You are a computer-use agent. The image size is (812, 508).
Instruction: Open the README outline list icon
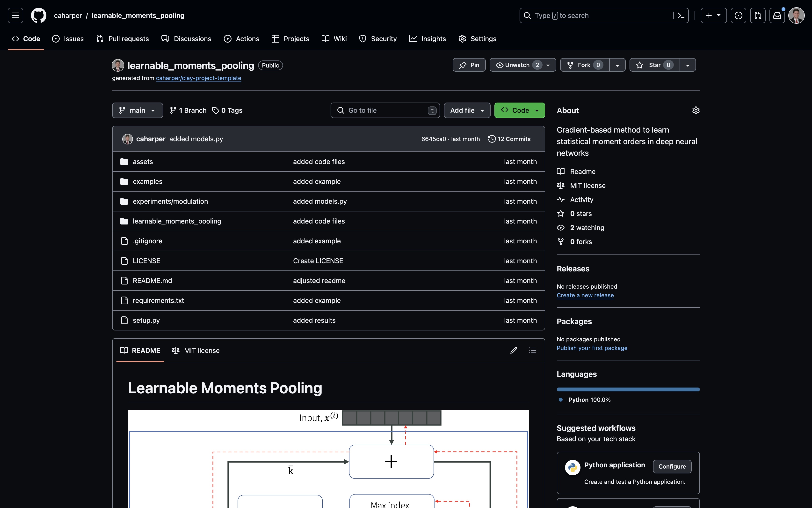click(x=532, y=351)
